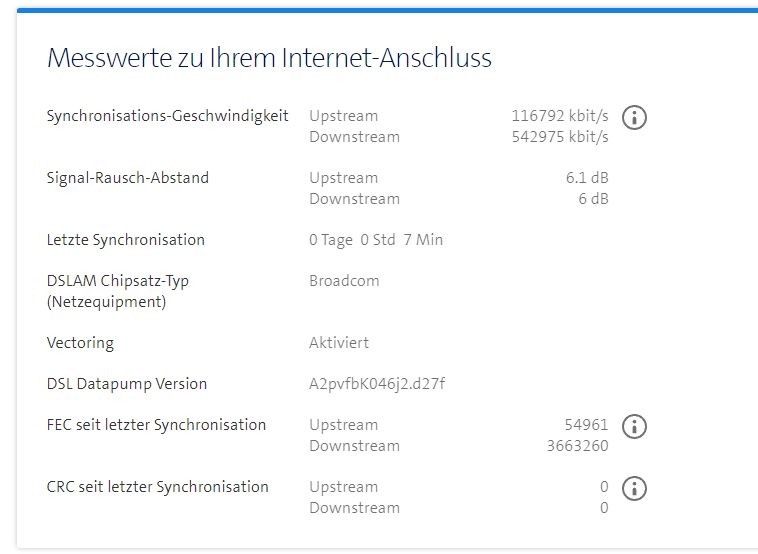Screen dimensions: 758x554
Task: Select the Signal-Rausch-Abstand label
Action: pyautogui.click(x=128, y=178)
